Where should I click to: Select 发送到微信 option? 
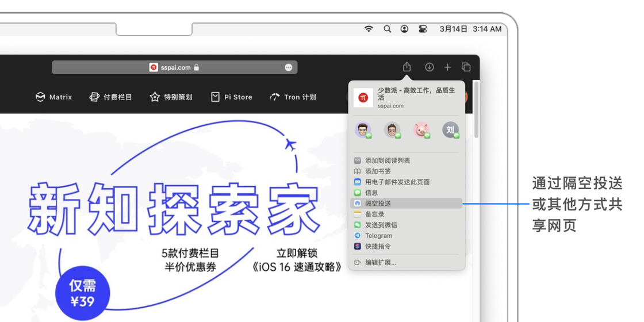(x=381, y=225)
